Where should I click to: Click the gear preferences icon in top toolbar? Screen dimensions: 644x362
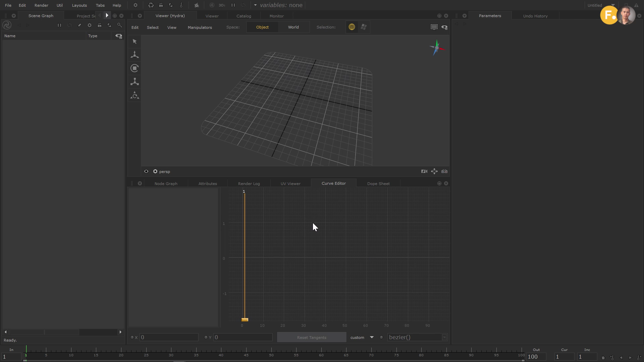pyautogui.click(x=136, y=5)
